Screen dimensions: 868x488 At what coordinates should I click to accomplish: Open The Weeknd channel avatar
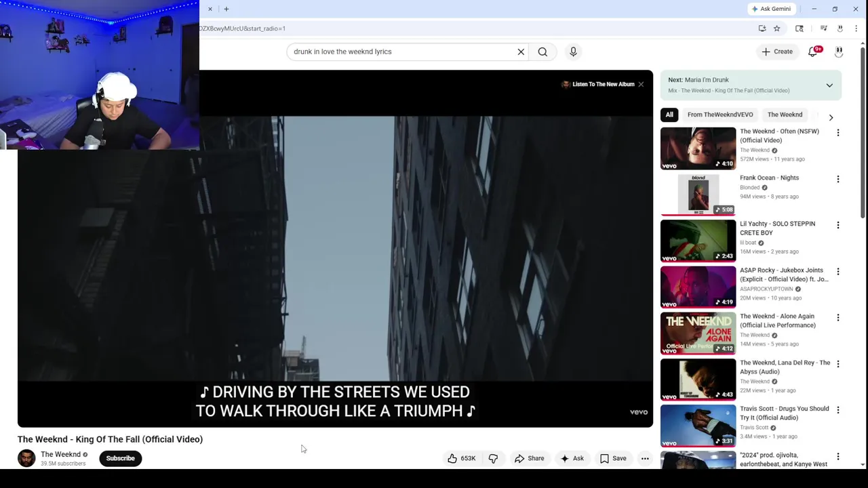(26, 458)
